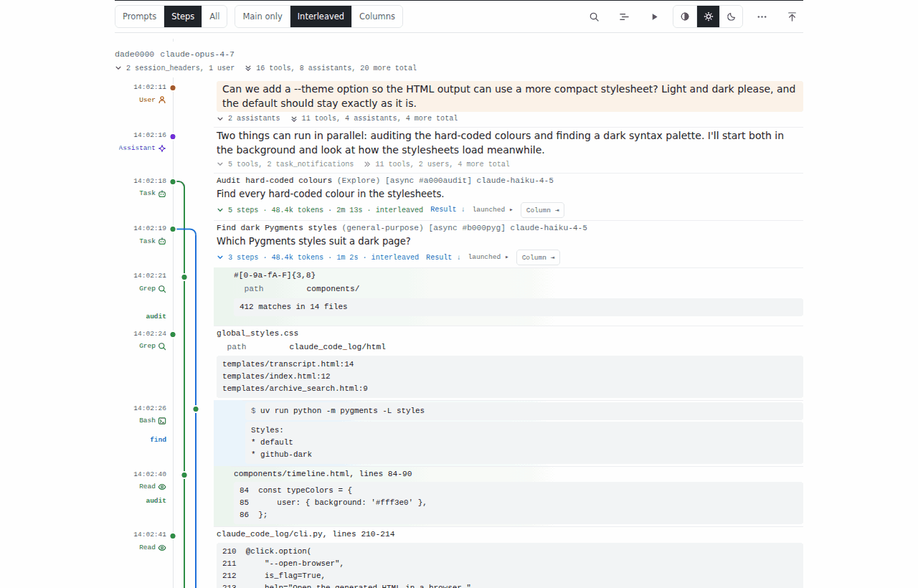The height and width of the screenshot is (588, 918).
Task: Click the Grep magnifier icon at 14:02:21
Action: pos(162,288)
